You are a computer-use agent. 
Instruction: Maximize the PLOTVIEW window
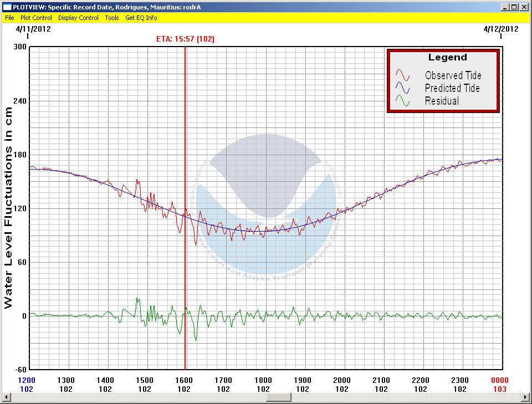pos(514,7)
